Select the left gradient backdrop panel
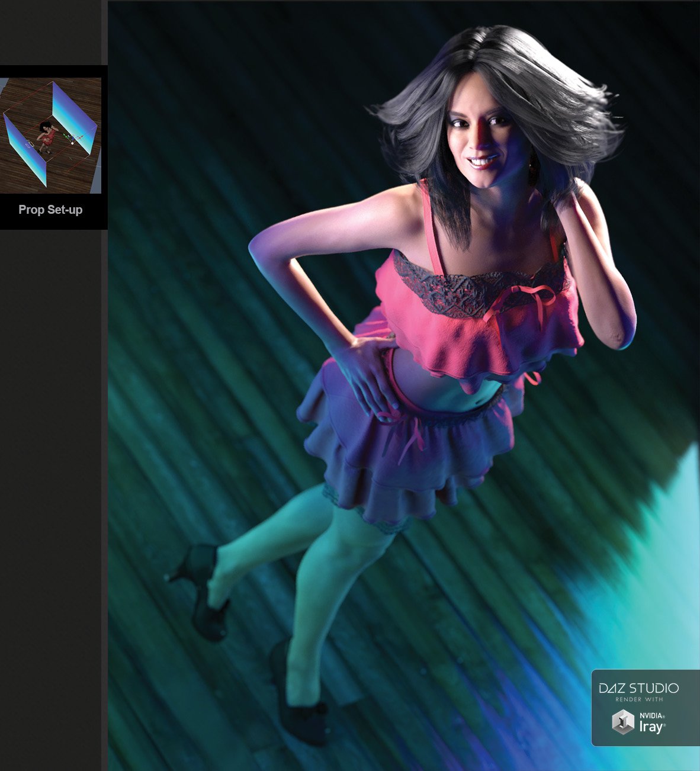 tap(25, 150)
